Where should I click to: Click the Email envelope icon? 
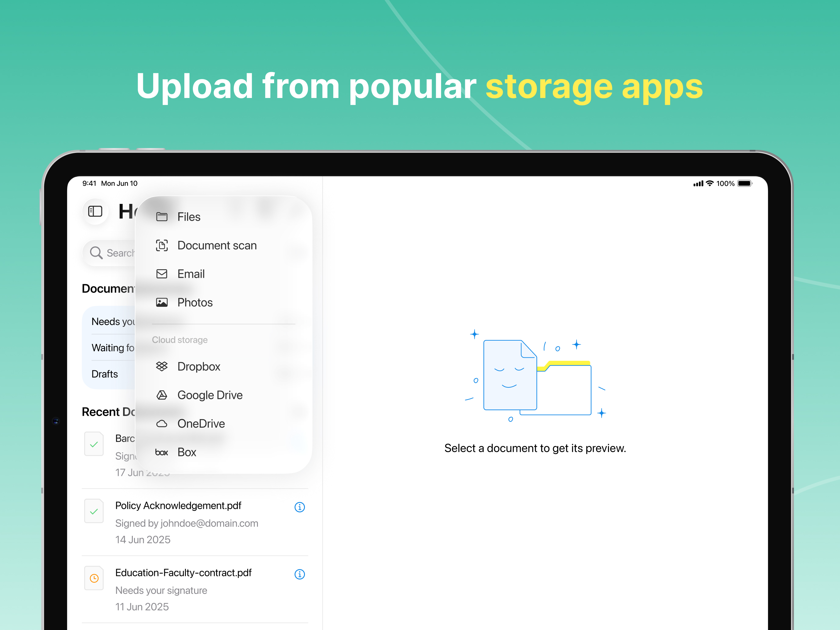162,274
